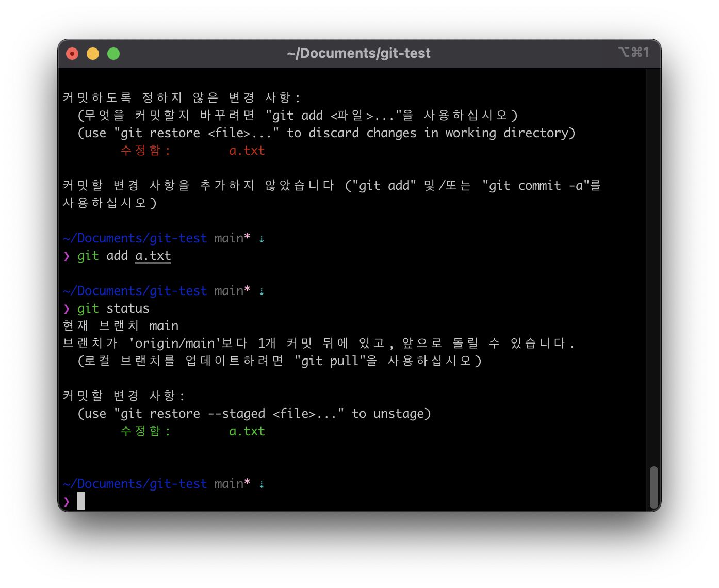Click the red a.txt unstaged file name
This screenshot has width=719, height=588.
point(247,150)
